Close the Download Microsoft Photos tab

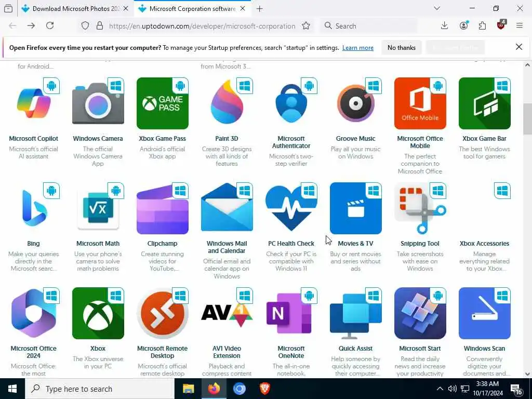click(126, 9)
